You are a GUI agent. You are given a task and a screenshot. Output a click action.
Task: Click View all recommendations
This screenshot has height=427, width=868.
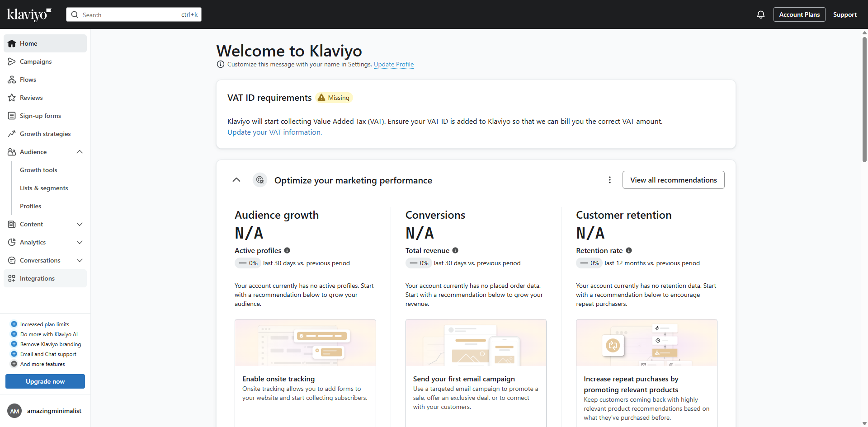[x=673, y=179]
